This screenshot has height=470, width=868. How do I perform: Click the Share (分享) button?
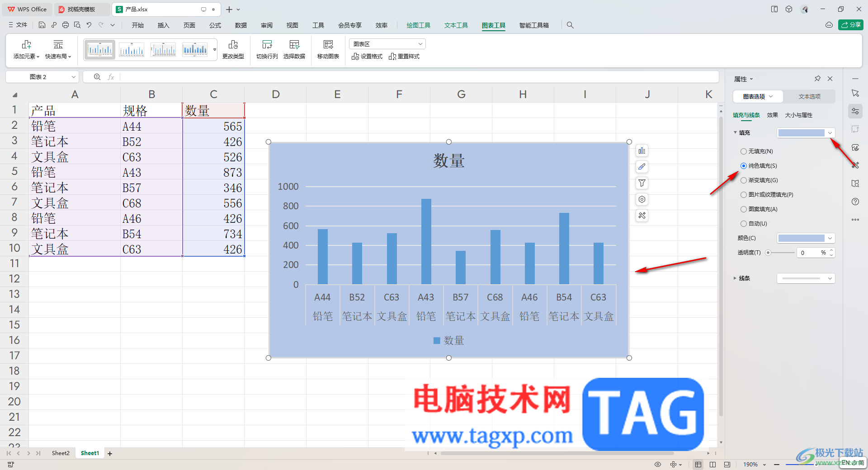(x=851, y=25)
